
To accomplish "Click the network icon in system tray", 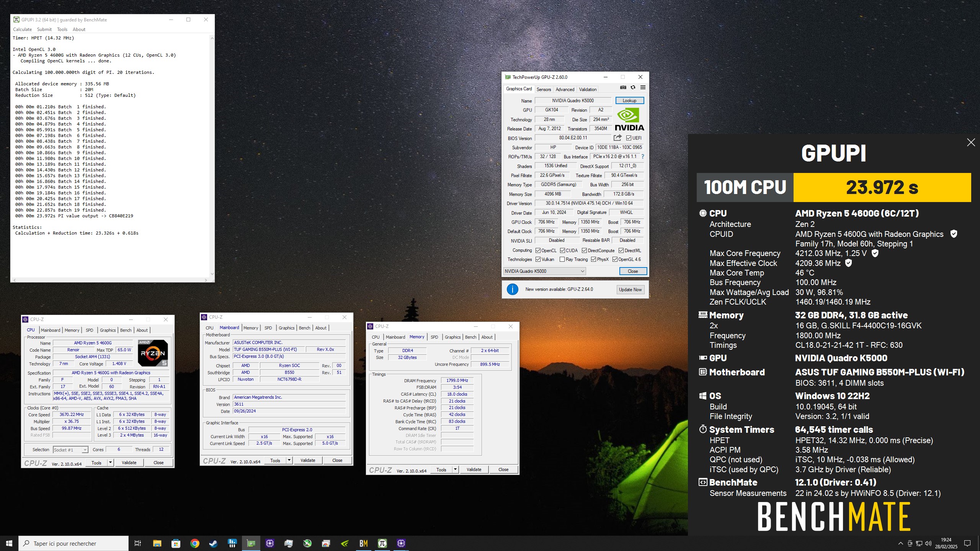I will (x=919, y=543).
